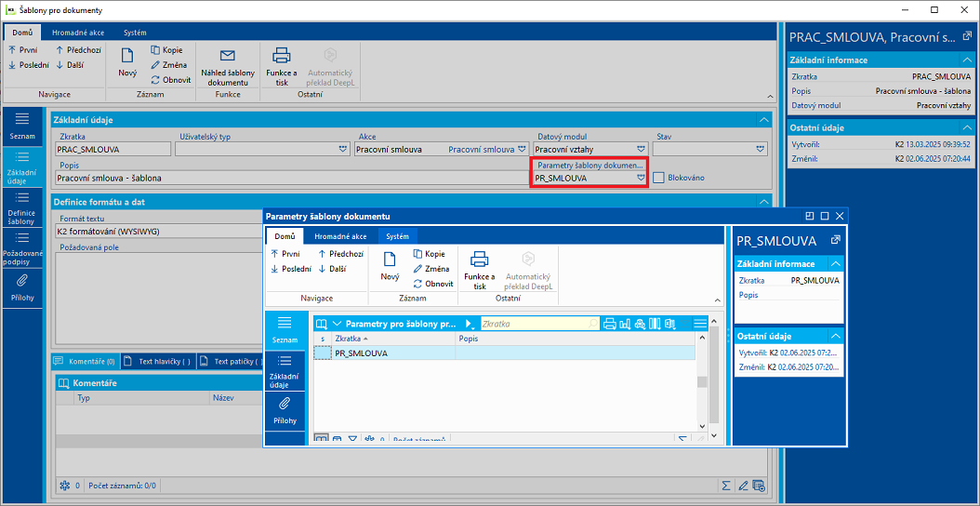Click Poslední in the main window ribbon
This screenshot has height=506, width=980.
28,64
